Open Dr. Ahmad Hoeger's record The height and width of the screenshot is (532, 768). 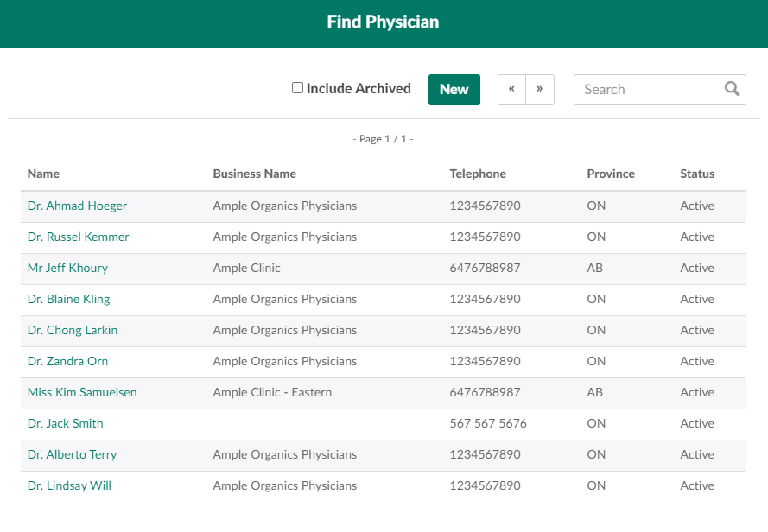pyautogui.click(x=77, y=206)
